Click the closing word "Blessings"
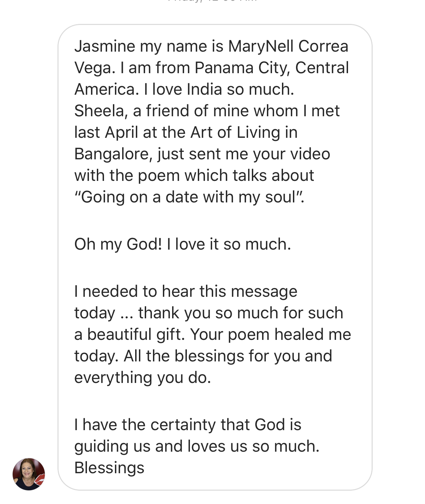 (x=109, y=468)
